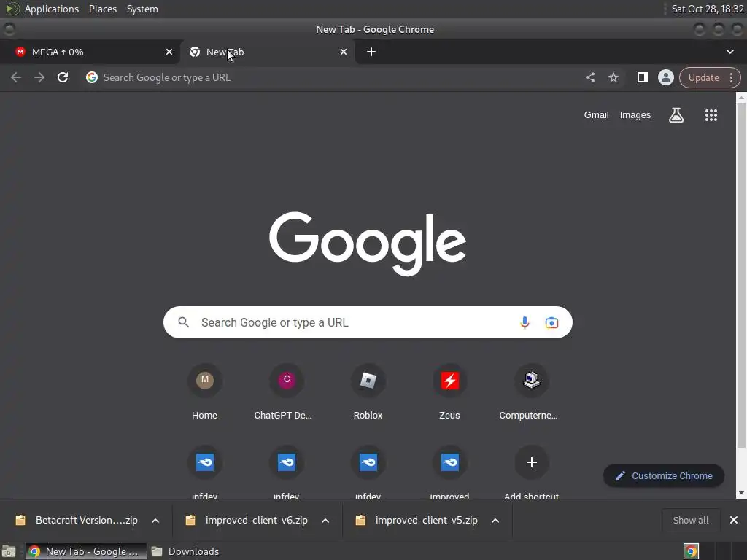Close the MEGA tab
747x560 pixels.
tap(169, 52)
